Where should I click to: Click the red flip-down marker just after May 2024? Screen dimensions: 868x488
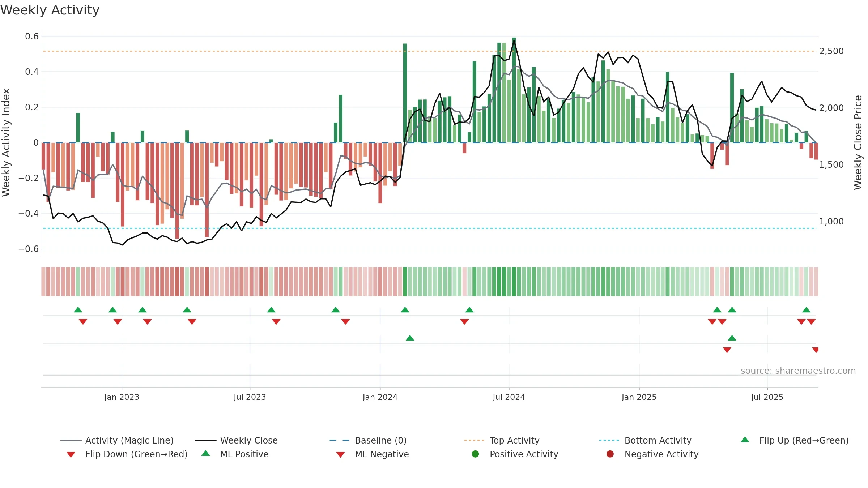pos(465,322)
